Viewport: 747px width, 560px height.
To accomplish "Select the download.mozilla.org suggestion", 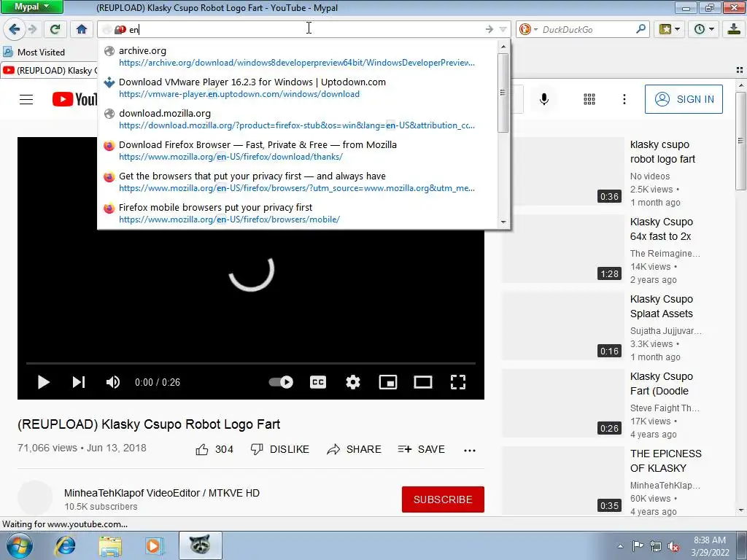I will tap(298, 119).
